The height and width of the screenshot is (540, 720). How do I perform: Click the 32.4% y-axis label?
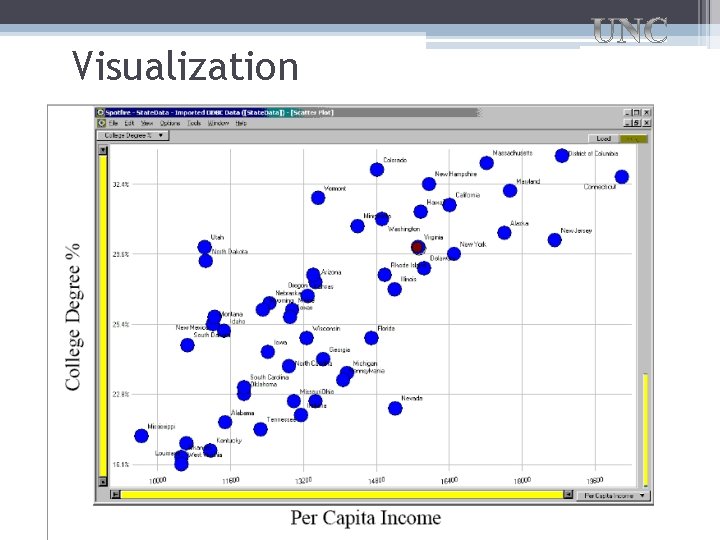(121, 184)
